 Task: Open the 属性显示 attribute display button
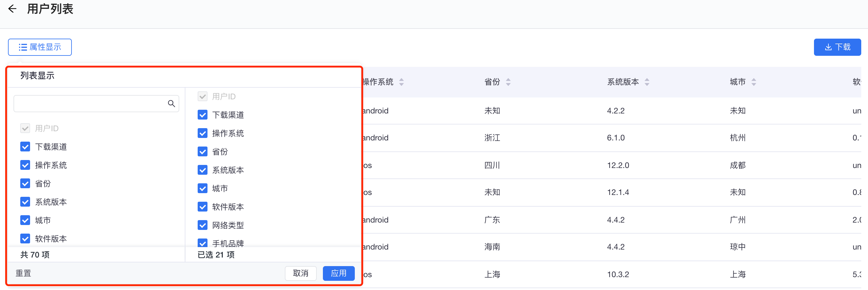point(40,47)
